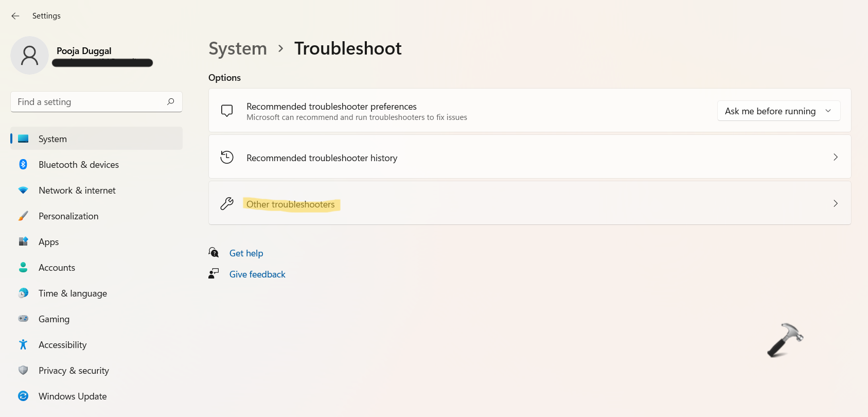Click the Privacy & security shield icon

(23, 370)
